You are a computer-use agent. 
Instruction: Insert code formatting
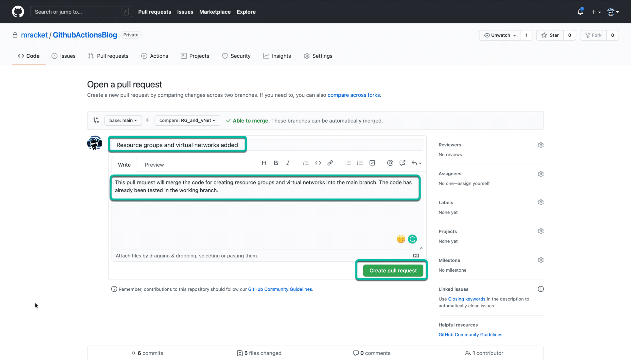(x=318, y=163)
